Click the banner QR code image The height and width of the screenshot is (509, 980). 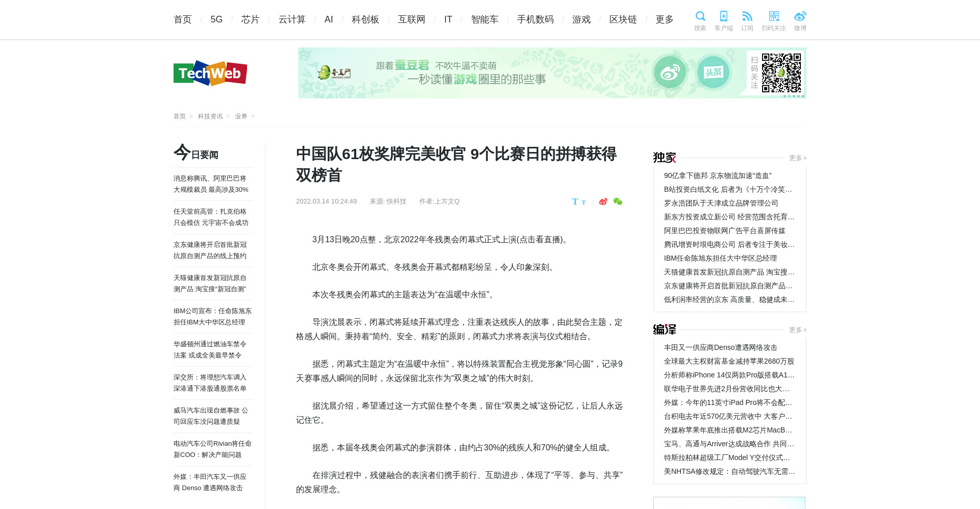pos(781,73)
